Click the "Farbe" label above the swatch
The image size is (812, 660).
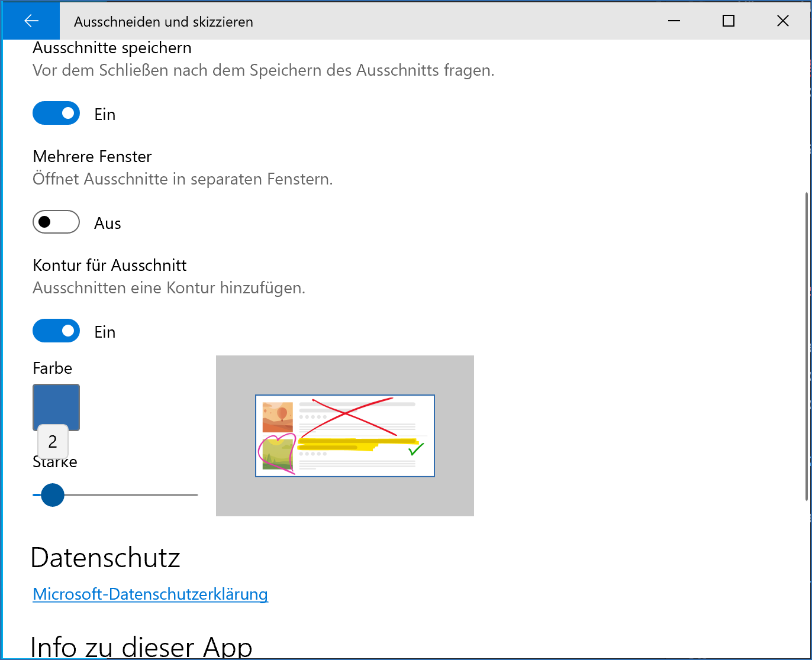pyautogui.click(x=52, y=367)
